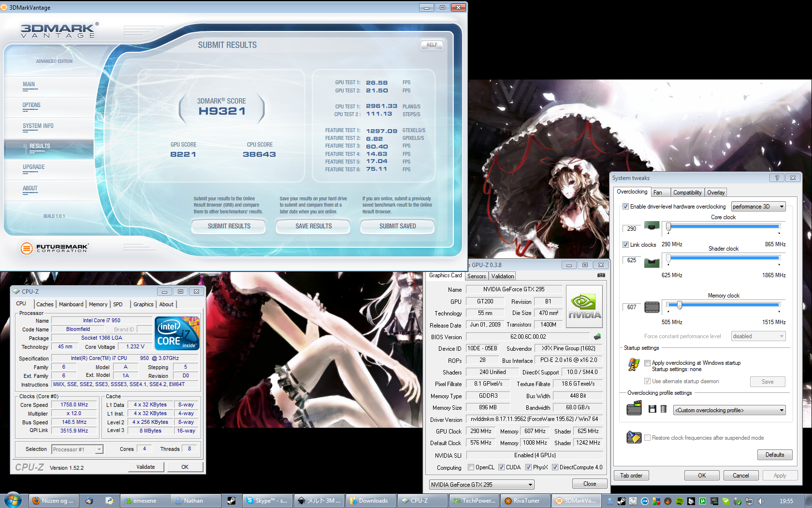Click the Steam taskbar icon
This screenshot has height=508, width=812.
pos(232,501)
